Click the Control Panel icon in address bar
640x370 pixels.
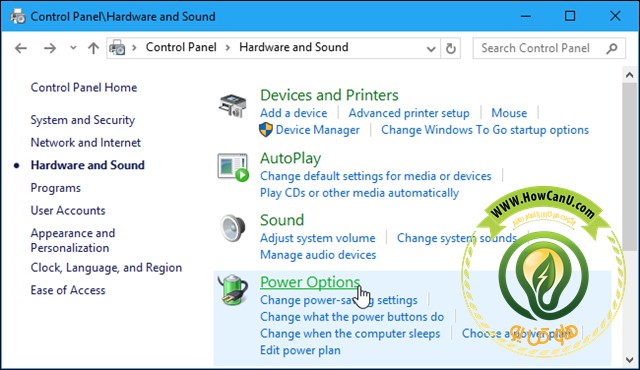(117, 48)
